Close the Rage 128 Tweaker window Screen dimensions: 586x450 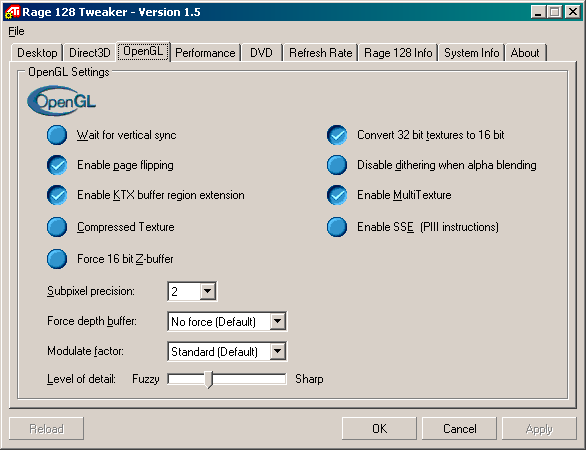573,12
